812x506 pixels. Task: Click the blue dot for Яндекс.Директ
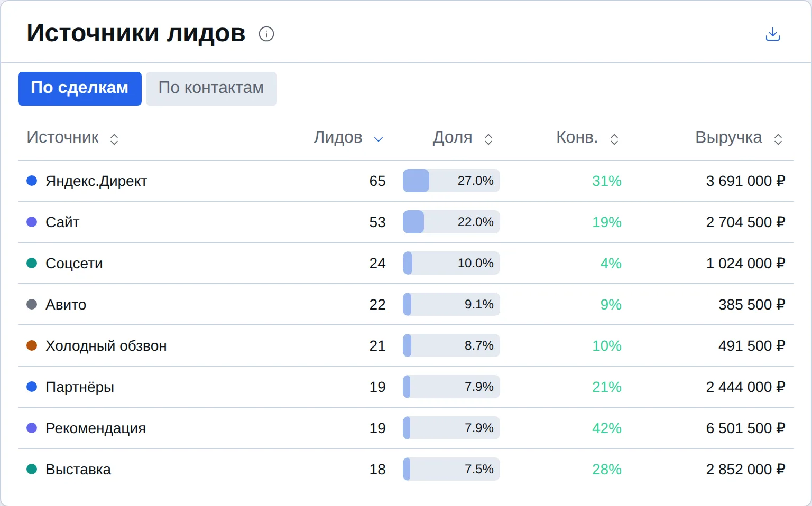[x=32, y=181]
